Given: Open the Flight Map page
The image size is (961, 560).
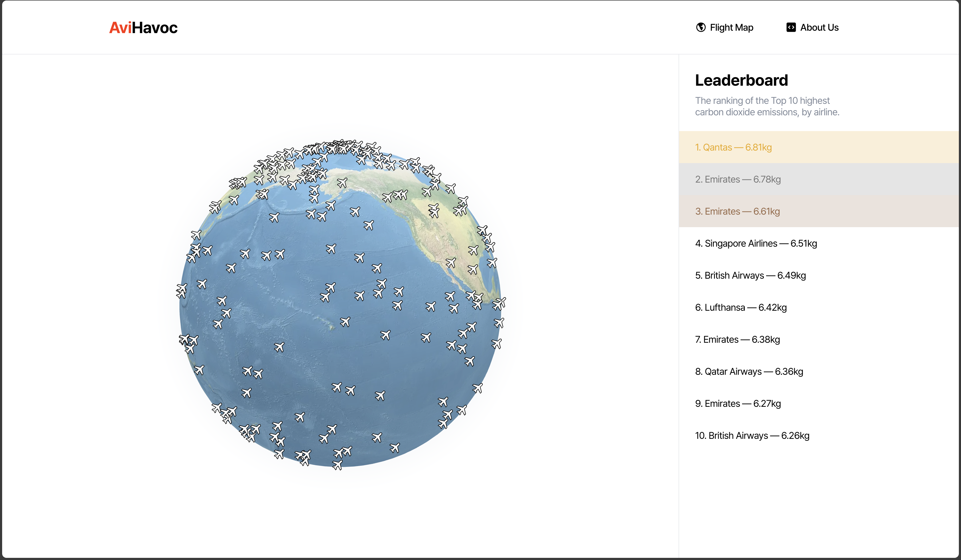Looking at the screenshot, I should [731, 27].
